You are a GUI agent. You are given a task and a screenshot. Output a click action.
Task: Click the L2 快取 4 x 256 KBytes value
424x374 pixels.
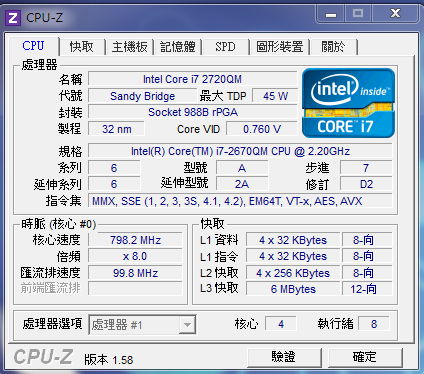(293, 273)
